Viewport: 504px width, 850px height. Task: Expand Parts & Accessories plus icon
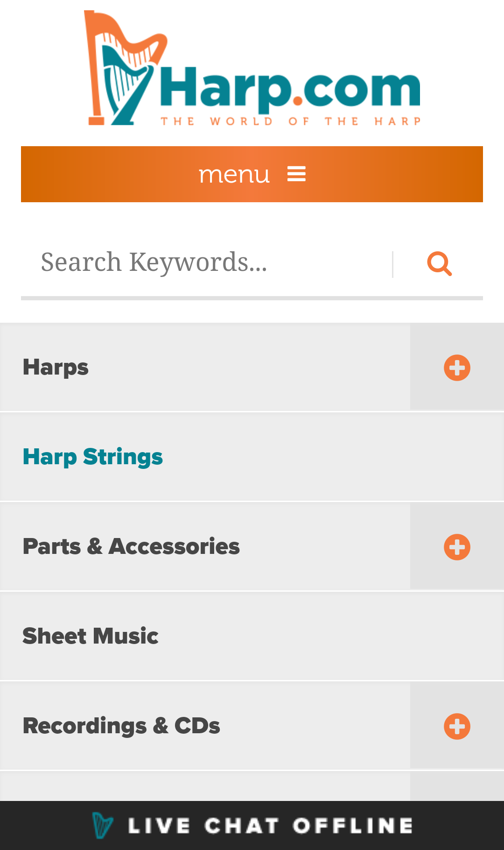tap(457, 547)
